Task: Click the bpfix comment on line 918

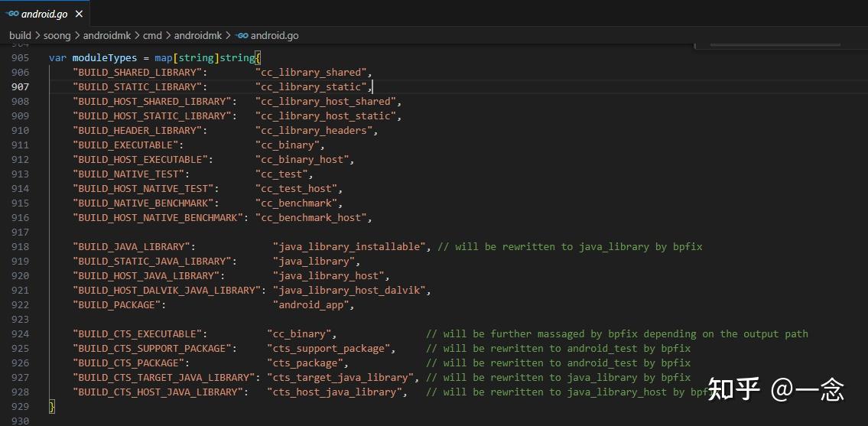Action: 569,247
